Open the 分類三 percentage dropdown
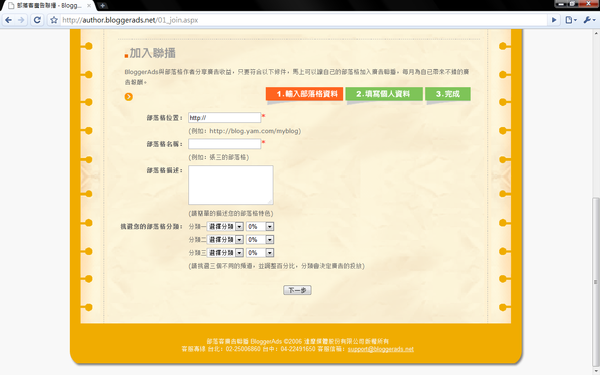The width and height of the screenshot is (600, 375). 260,253
